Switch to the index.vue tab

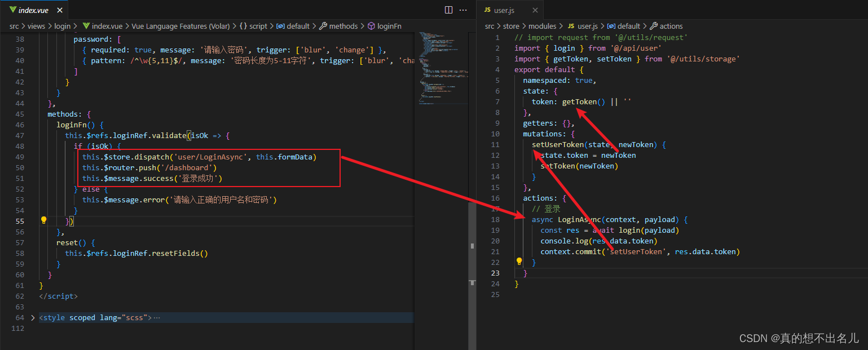pos(34,10)
